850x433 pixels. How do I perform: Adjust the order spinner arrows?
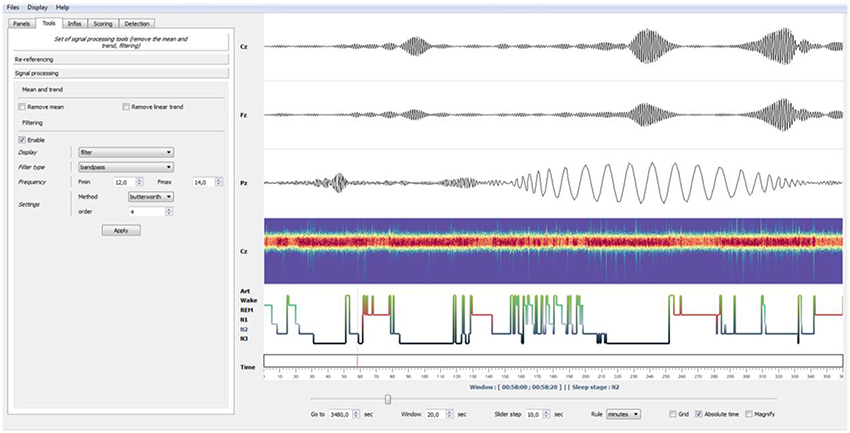tap(170, 212)
